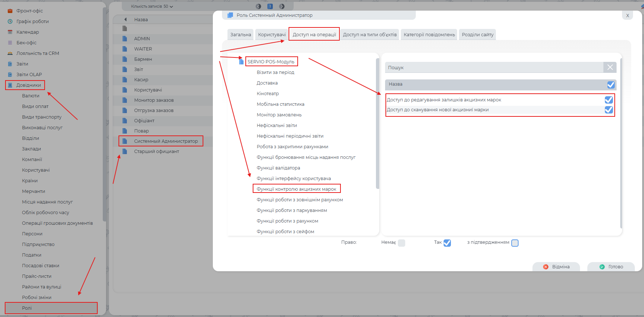The height and width of the screenshot is (317, 644).
Task: Go to previous page arrow in pager
Action: 259,6
